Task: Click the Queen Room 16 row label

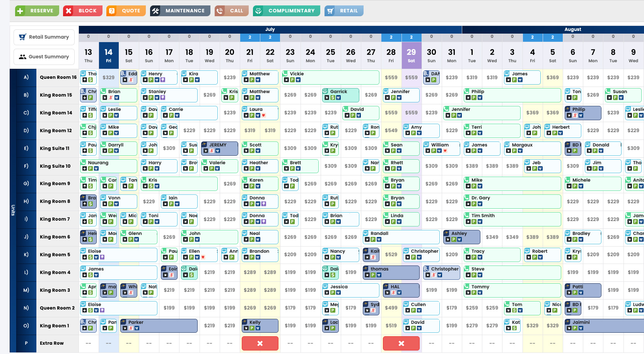Action: (58, 77)
